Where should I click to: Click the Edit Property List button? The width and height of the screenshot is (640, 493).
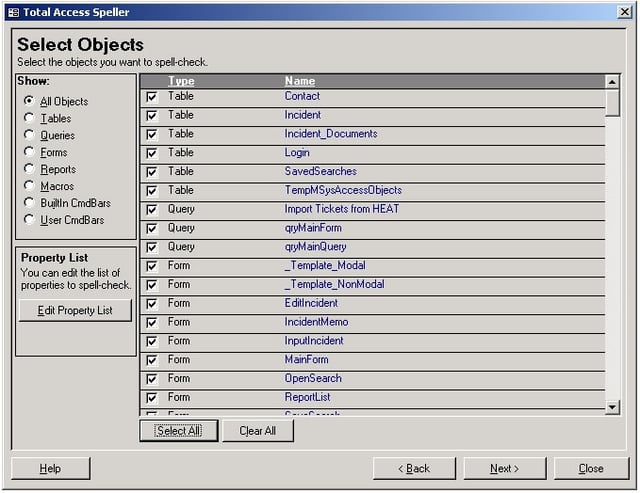pos(76,311)
